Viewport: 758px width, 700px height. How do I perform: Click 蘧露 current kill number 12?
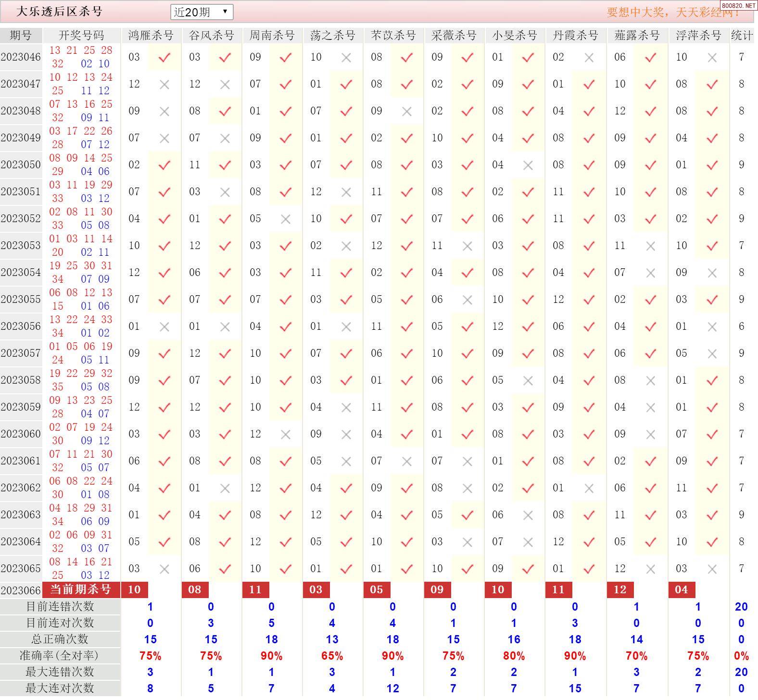click(x=620, y=589)
